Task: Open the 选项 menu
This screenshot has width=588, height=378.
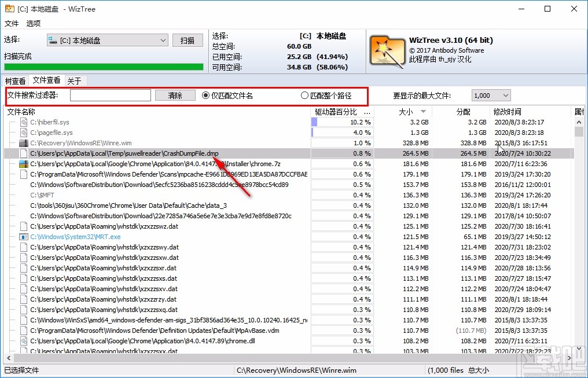Action: tap(33, 24)
